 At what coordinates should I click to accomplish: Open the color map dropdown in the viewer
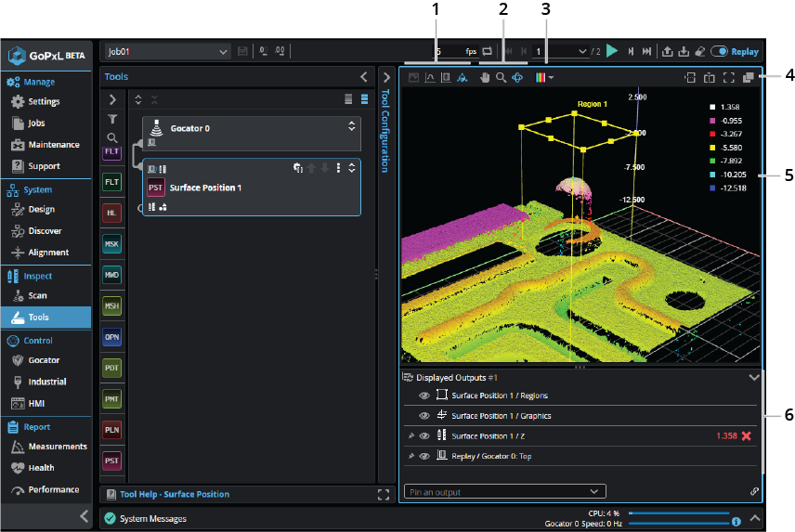point(545,78)
